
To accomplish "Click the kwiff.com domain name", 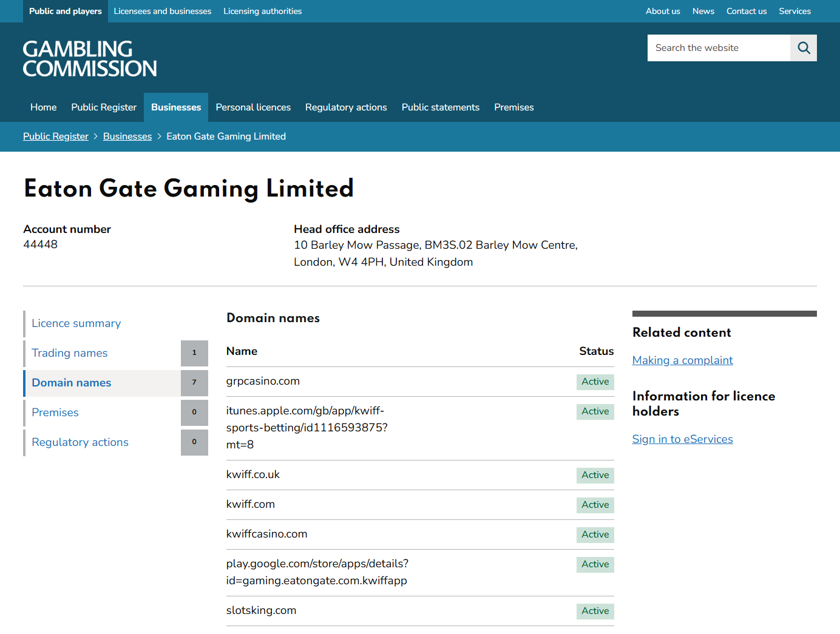I will click(x=251, y=504).
